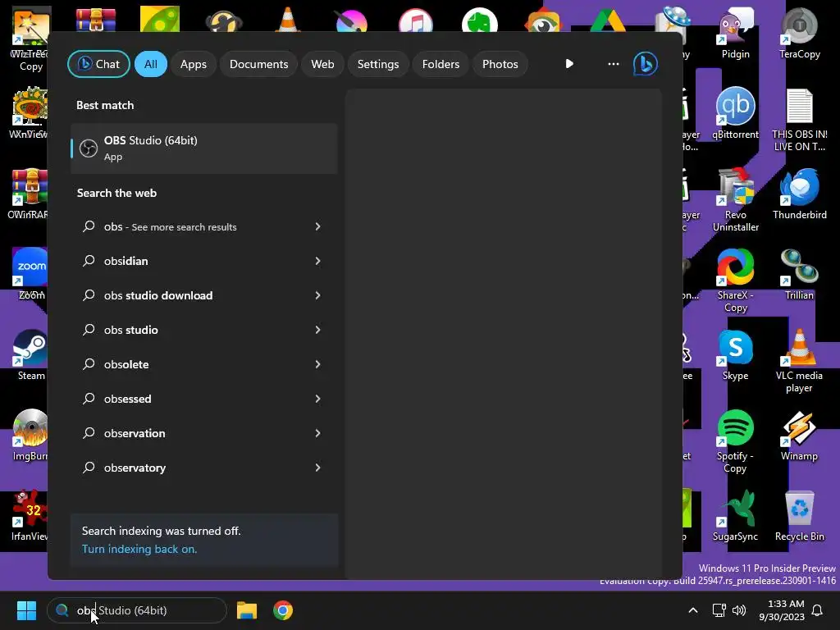Viewport: 840px width, 630px height.
Task: Switch to the Documents filter tab
Action: click(258, 64)
